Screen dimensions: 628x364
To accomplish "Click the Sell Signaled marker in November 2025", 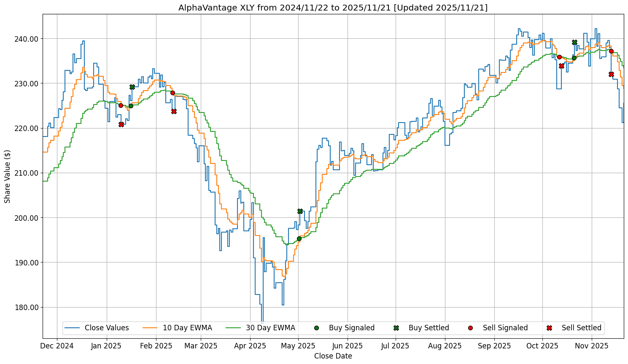I will click(611, 51).
